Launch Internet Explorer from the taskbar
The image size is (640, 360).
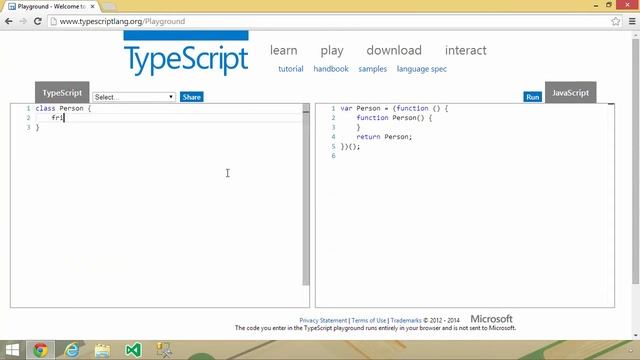click(72, 350)
